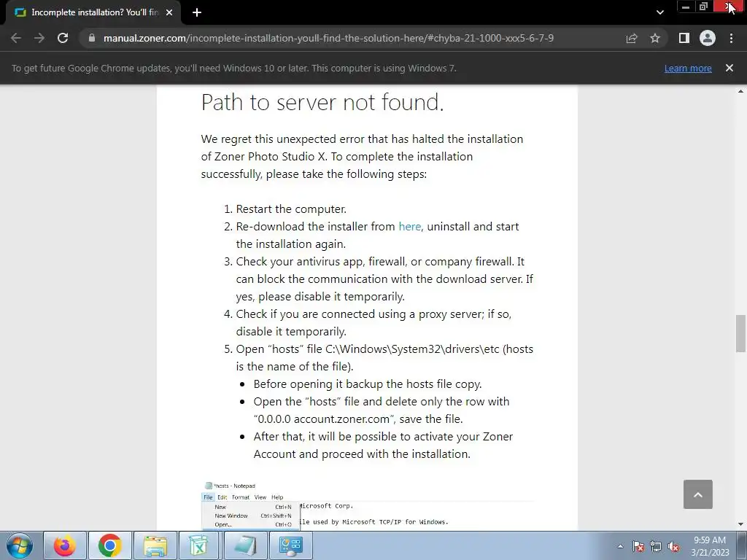Go back to the previous page
747x560 pixels.
16,38
